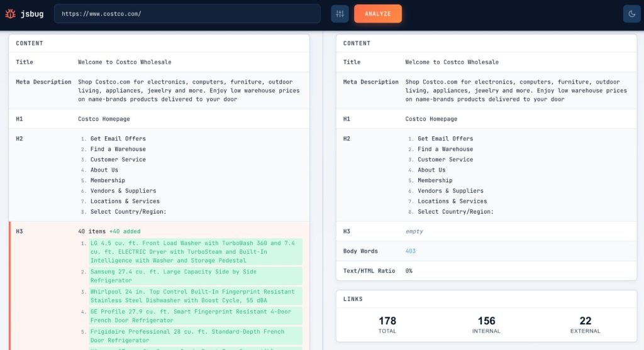Image resolution: width=644 pixels, height=350 pixels.
Task: Click the right CONTENT section header
Action: (357, 43)
